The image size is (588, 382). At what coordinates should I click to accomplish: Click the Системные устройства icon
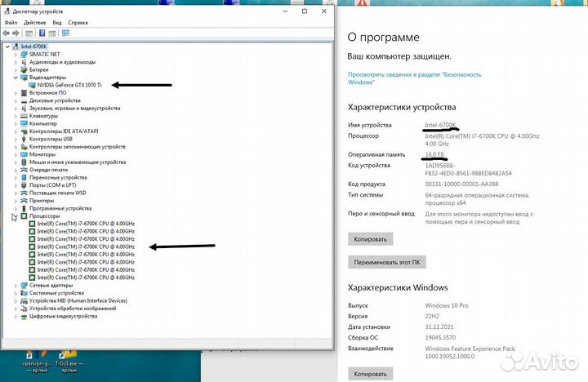click(24, 293)
